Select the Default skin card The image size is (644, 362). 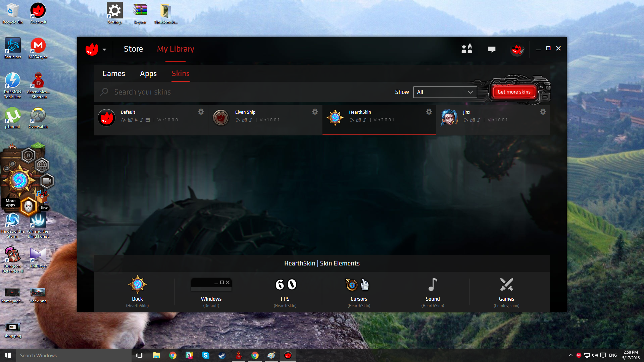[x=151, y=120]
